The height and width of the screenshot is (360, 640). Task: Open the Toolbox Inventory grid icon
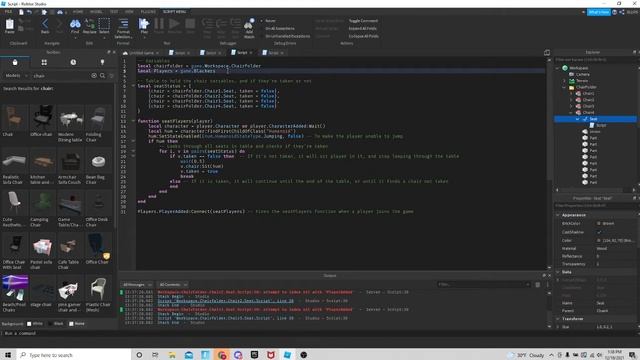[44, 62]
